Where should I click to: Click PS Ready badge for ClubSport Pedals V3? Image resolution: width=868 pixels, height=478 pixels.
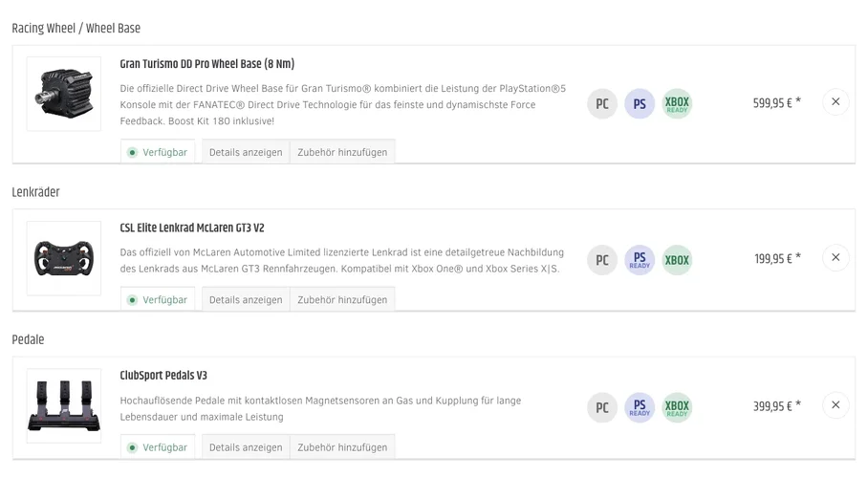click(640, 407)
